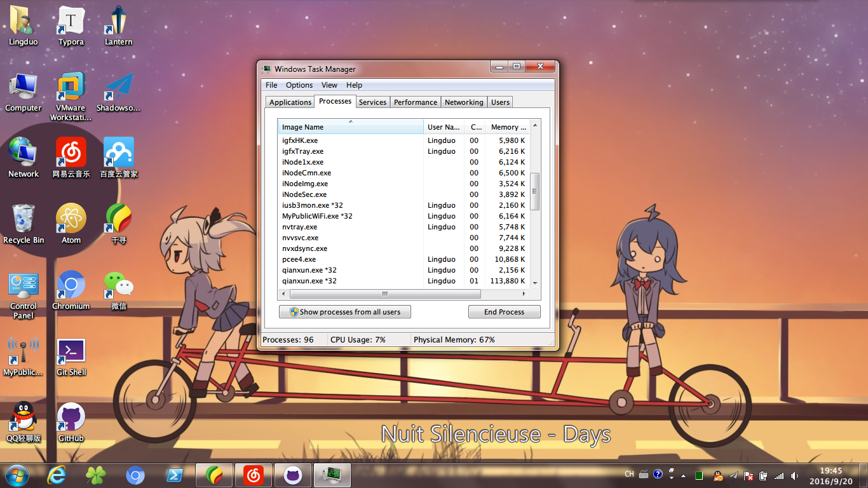Open the Lingduo user folder icon

24,26
